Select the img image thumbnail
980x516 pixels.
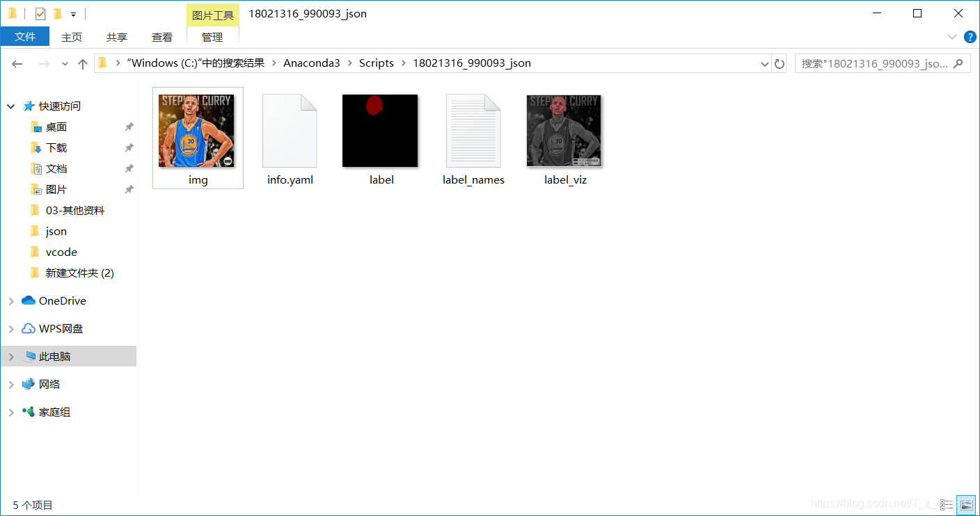196,131
